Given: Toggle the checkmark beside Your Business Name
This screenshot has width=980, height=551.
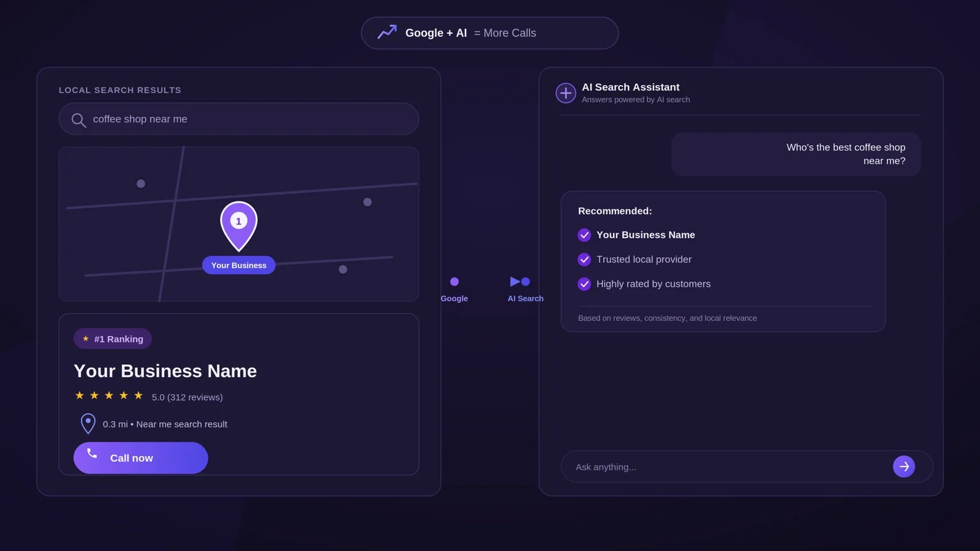Looking at the screenshot, I should pyautogui.click(x=584, y=235).
